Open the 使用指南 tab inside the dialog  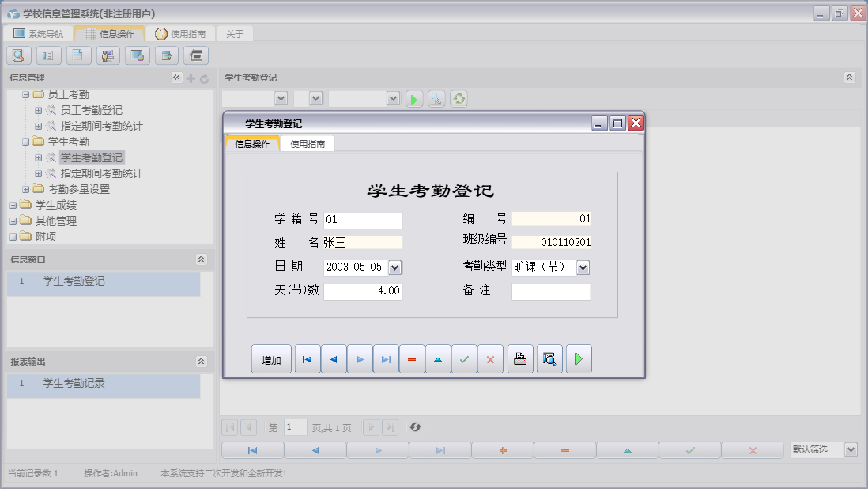308,144
